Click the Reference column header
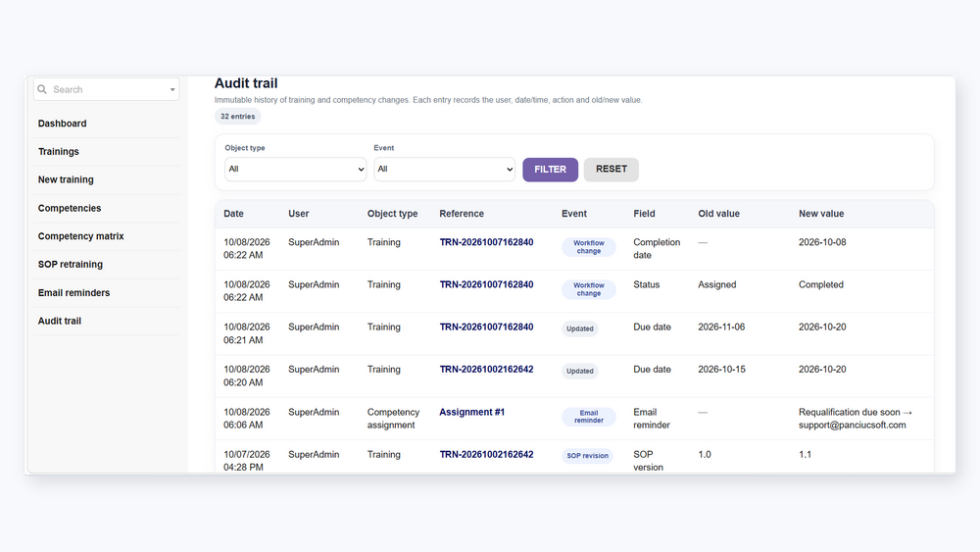Image resolution: width=980 pixels, height=552 pixels. tap(462, 214)
